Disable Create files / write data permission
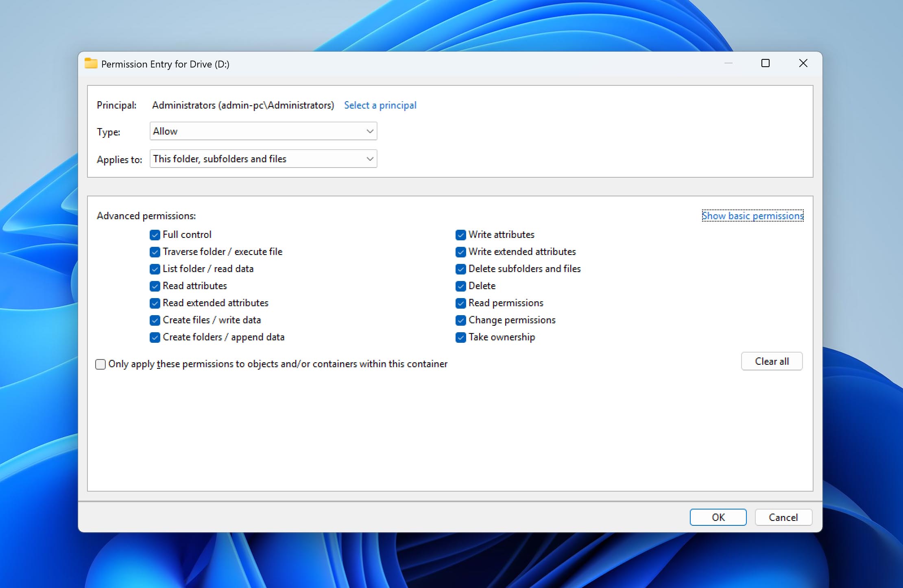The image size is (903, 588). tap(155, 320)
